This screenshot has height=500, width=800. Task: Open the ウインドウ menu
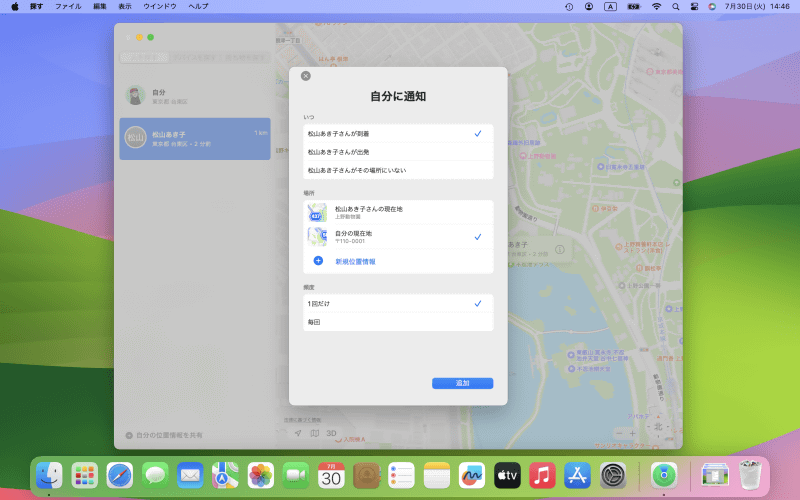pos(160,7)
